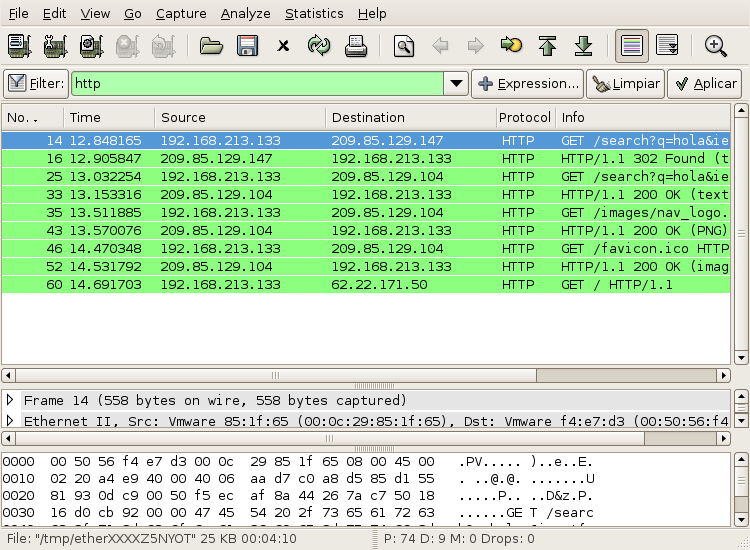Image resolution: width=750 pixels, height=550 pixels.
Task: Open the Help menu
Action: [372, 13]
